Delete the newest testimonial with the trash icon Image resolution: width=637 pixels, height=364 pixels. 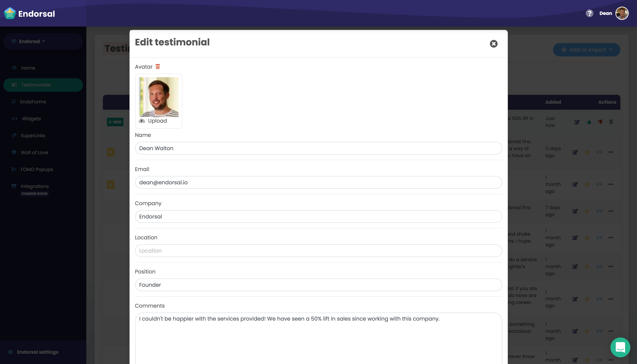[x=611, y=122]
